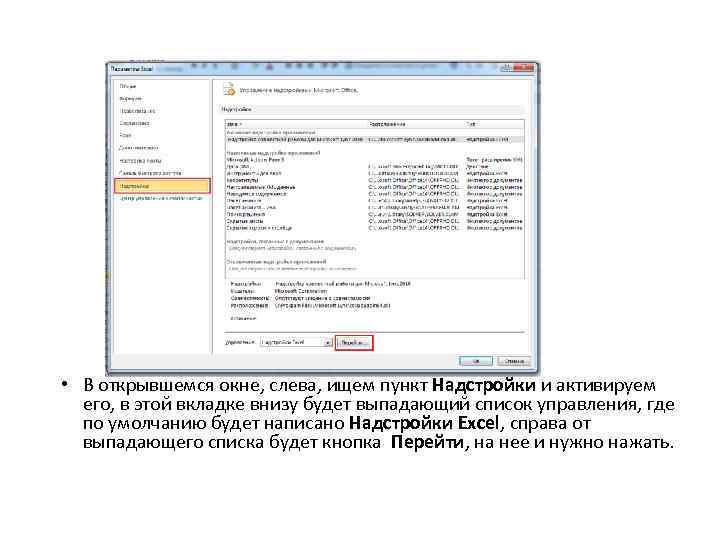Open the Правописание category

[x=137, y=111]
